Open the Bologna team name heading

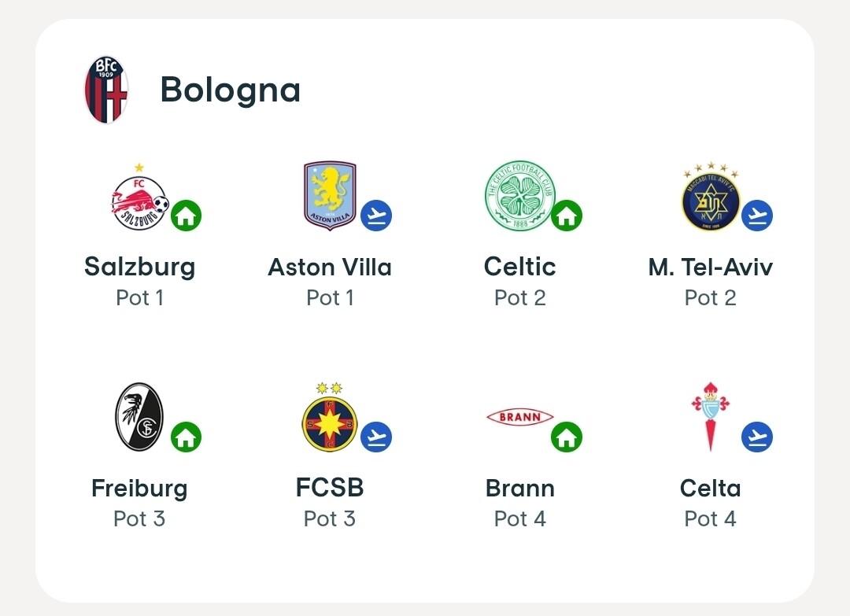(x=231, y=90)
